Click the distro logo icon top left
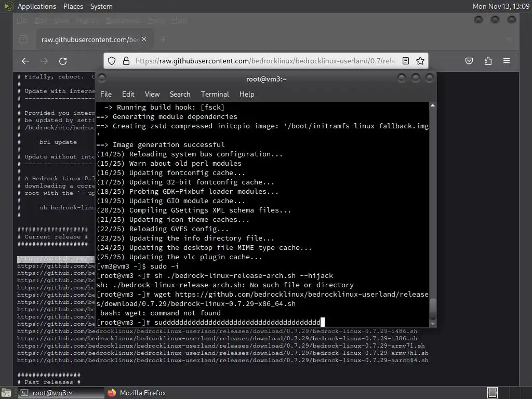Screen dimensions: 532x399 (x=8, y=6)
